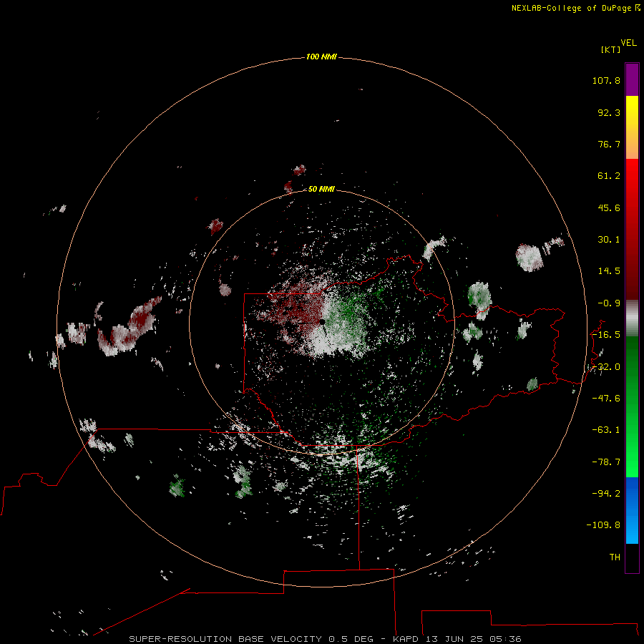Select the -94.2 scale value
This screenshot has width=644, height=644.
pyautogui.click(x=606, y=493)
